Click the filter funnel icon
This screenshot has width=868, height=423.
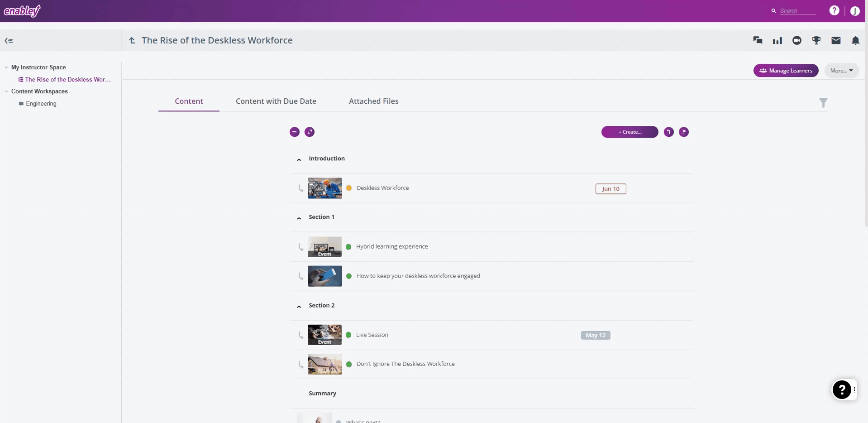click(x=823, y=103)
